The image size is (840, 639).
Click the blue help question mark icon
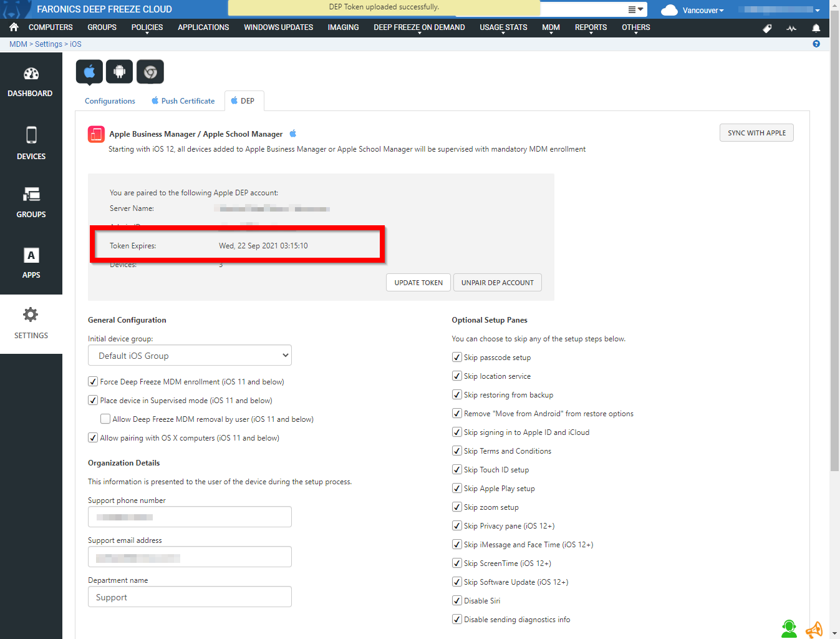[x=816, y=44]
